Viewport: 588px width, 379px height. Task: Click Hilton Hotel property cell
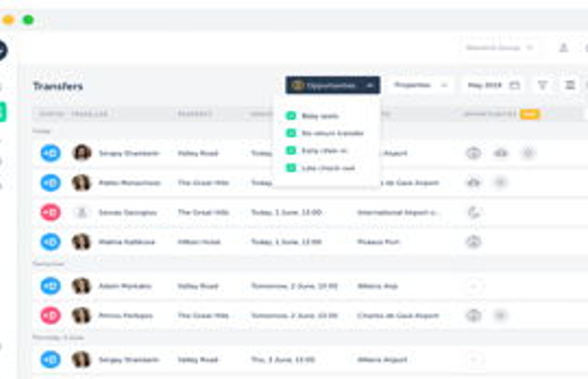pos(199,242)
